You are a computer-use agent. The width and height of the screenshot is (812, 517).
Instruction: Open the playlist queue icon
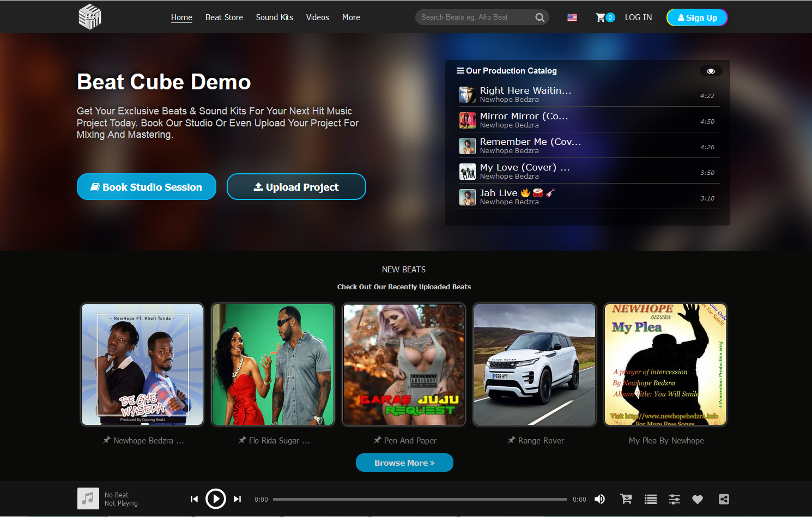click(x=650, y=499)
